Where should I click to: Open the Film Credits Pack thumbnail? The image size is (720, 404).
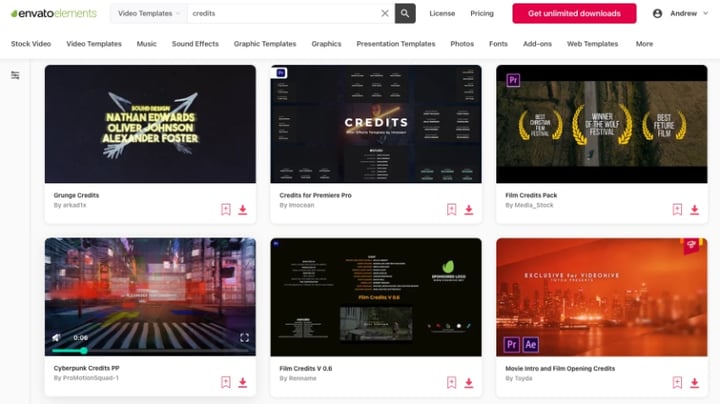(602, 124)
